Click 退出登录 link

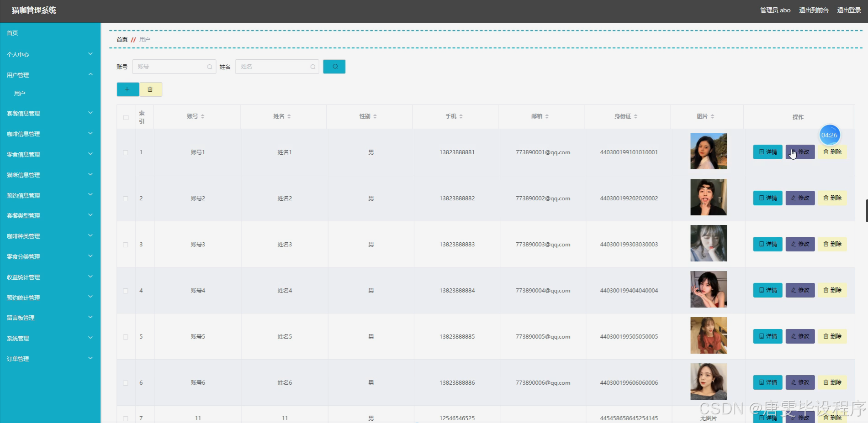pos(849,10)
